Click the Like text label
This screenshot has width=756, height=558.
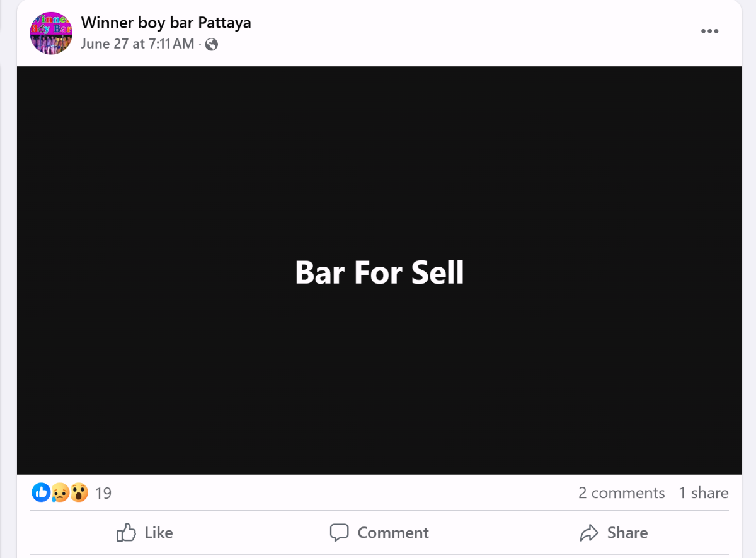pos(158,533)
